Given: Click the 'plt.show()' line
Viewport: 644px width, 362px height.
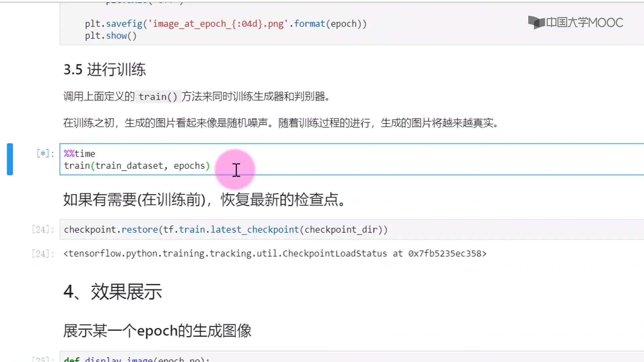Looking at the screenshot, I should click(x=111, y=36).
